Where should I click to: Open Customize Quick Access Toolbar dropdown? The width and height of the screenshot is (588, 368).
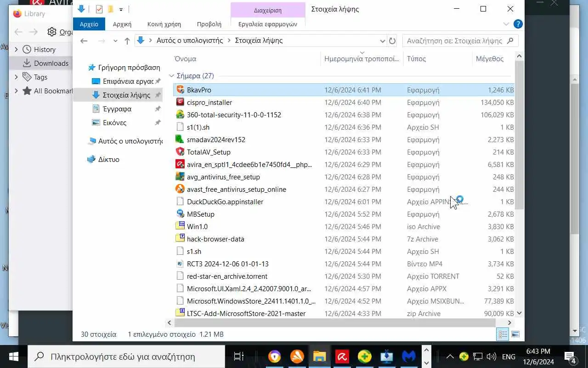click(x=121, y=9)
